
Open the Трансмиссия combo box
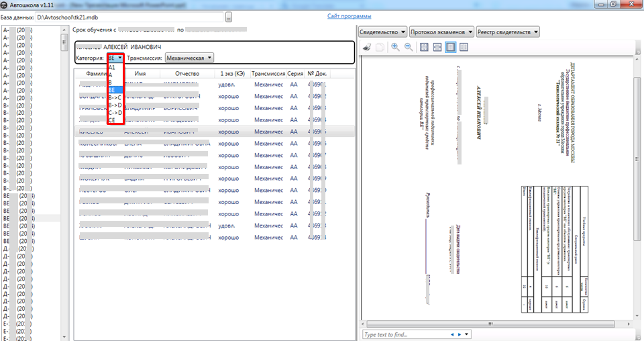tap(189, 58)
